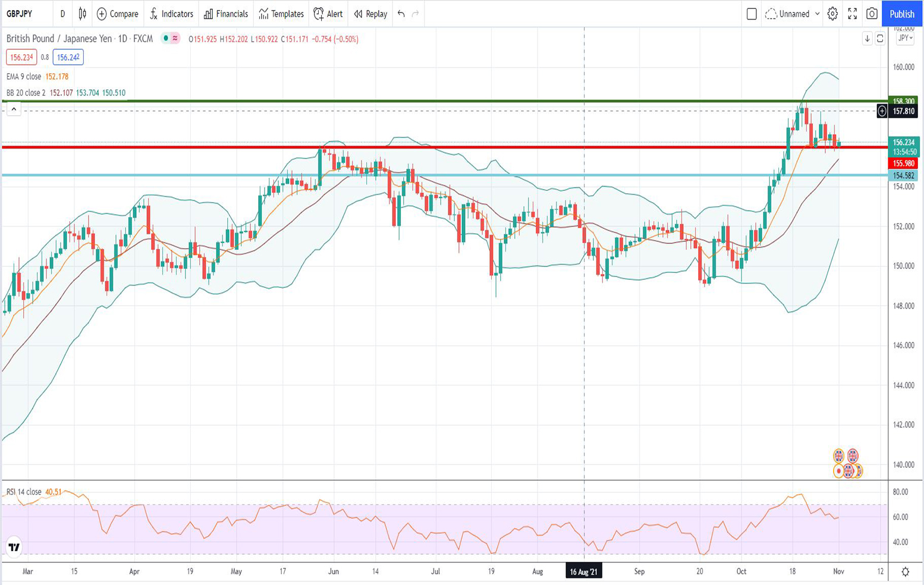Toggle the market status indicator next to FXCM

pyautogui.click(x=166, y=39)
